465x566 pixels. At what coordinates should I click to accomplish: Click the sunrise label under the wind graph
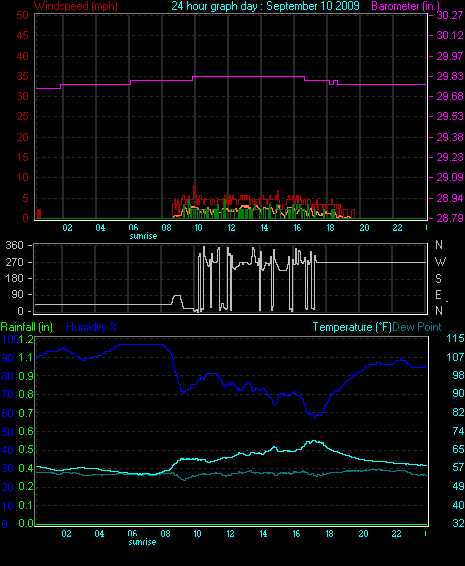click(x=143, y=236)
